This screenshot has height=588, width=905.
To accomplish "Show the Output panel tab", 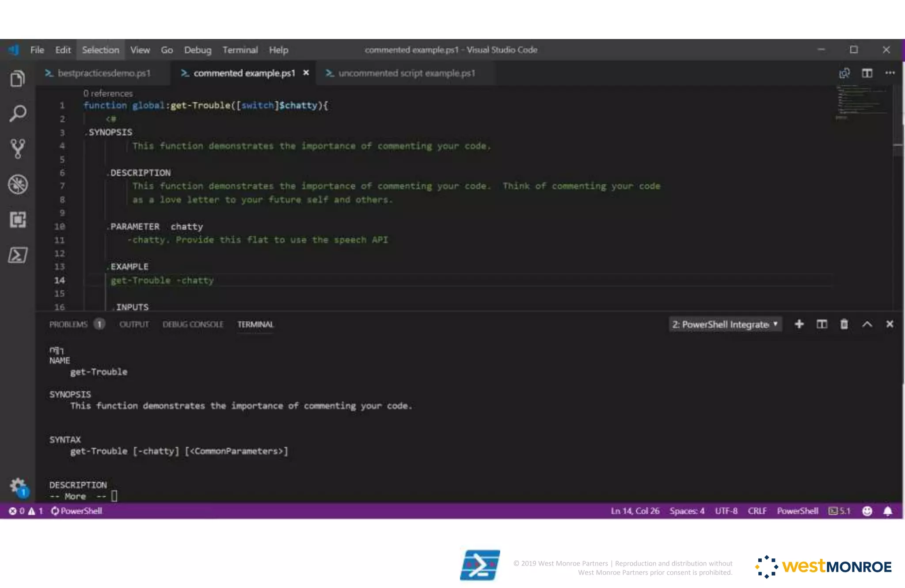I will pyautogui.click(x=134, y=324).
